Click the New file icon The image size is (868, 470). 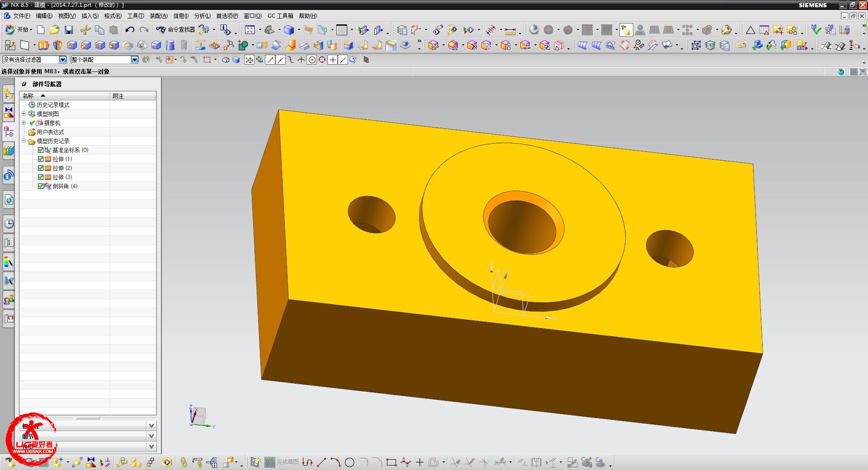41,30
